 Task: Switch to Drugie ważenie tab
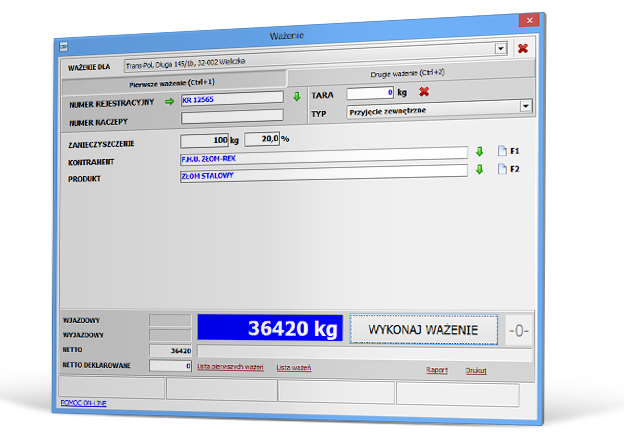[410, 75]
